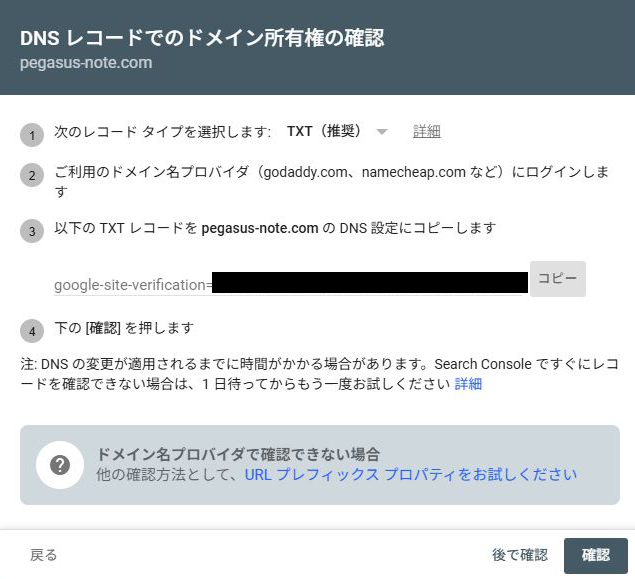Select the TXT（推奨） record type label
Viewport: 635px width, 579px height.
pos(323,132)
